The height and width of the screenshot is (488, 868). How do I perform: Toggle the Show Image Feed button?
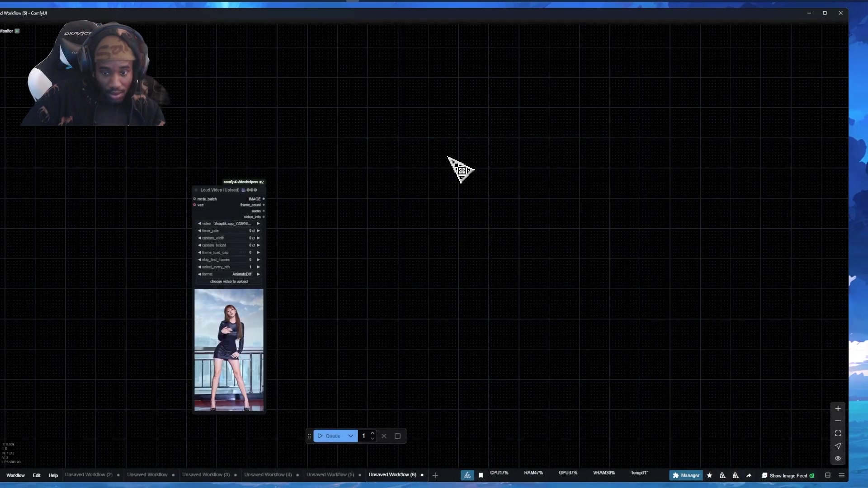788,475
